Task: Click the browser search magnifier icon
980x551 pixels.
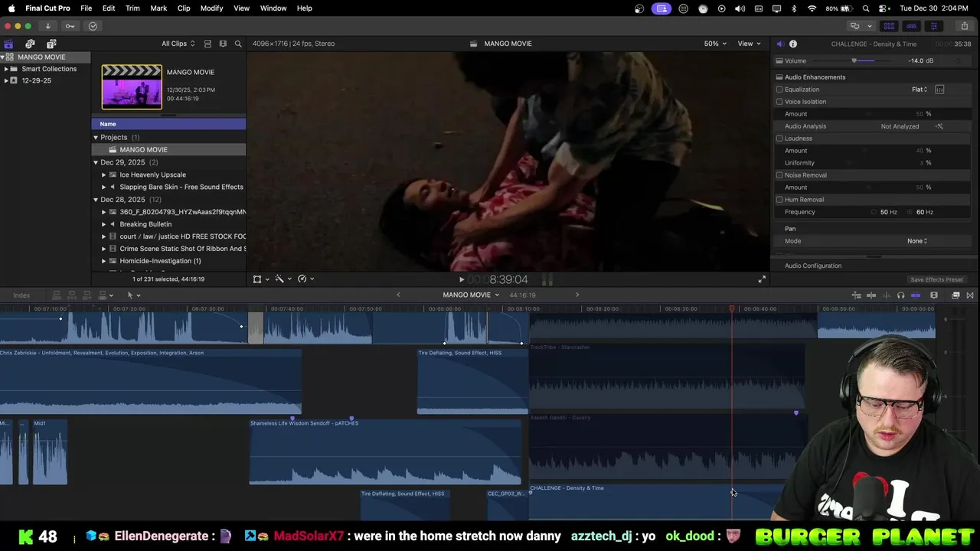Action: pyautogui.click(x=238, y=44)
